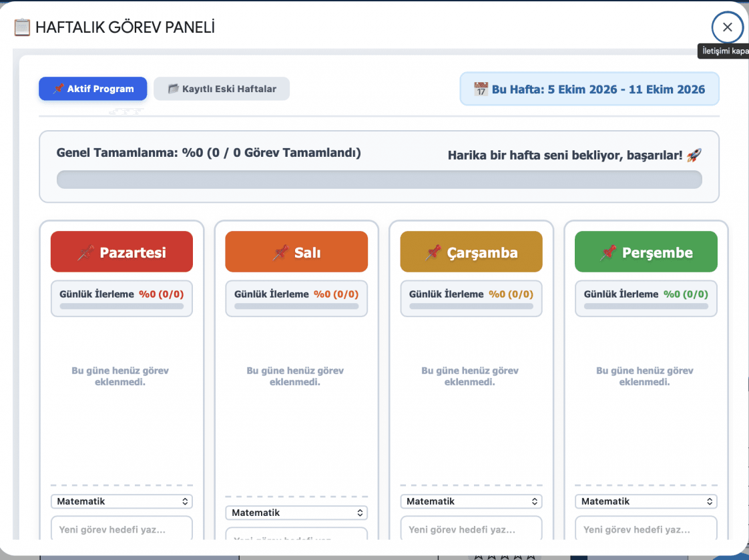Click the Genel Tamamlanma: %0 summary text
Viewport: 749px width, 560px height.
[209, 153]
